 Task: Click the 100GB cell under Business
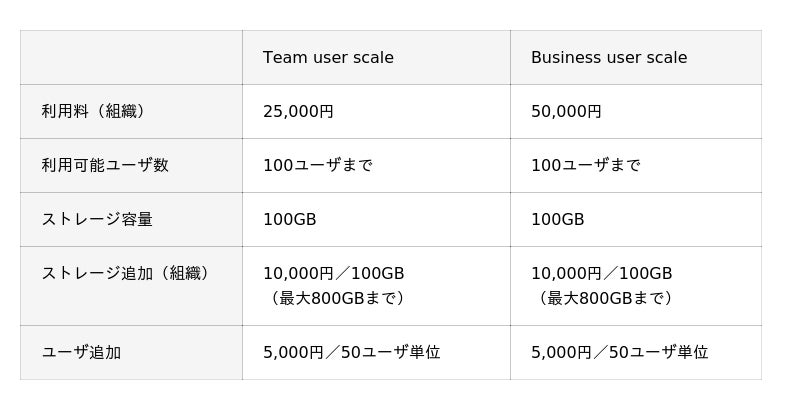(557, 220)
